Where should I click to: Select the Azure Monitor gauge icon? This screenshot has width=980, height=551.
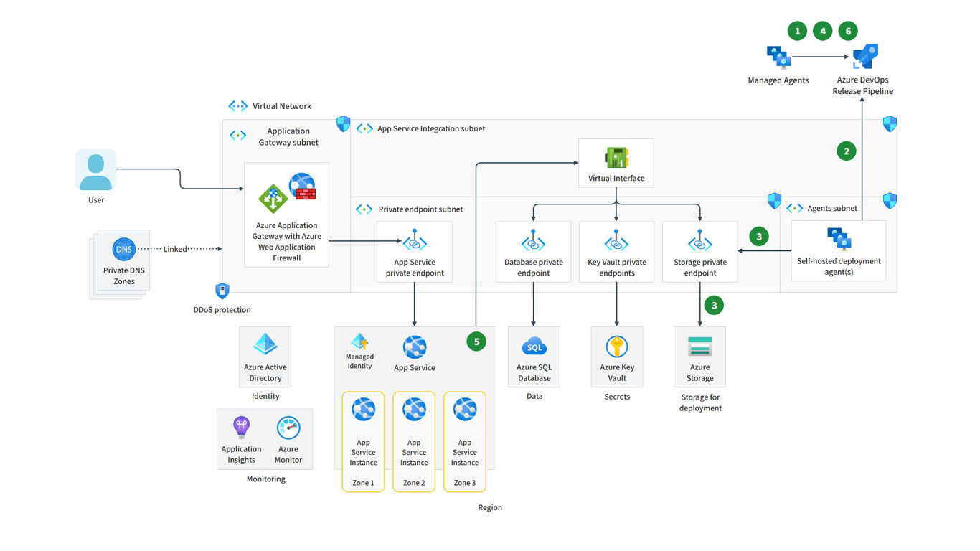288,428
